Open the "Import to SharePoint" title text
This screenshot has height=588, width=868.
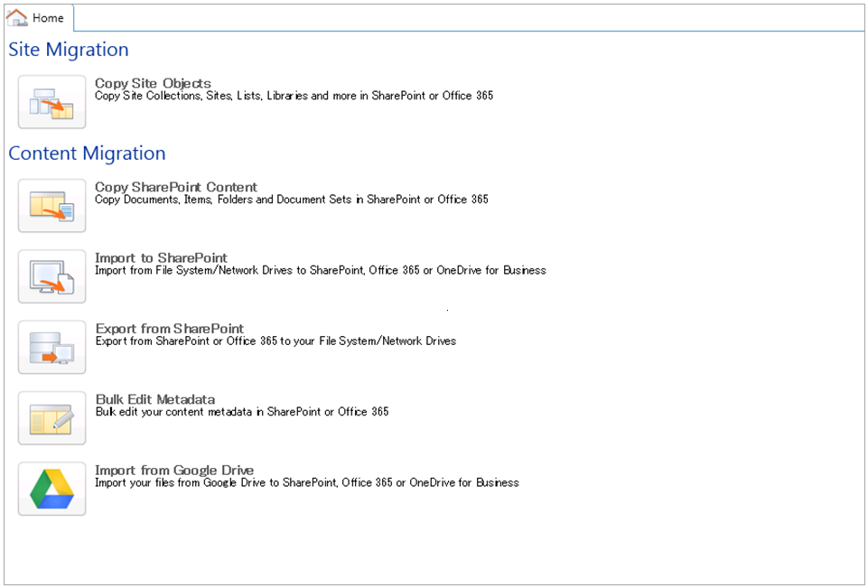coord(161,257)
